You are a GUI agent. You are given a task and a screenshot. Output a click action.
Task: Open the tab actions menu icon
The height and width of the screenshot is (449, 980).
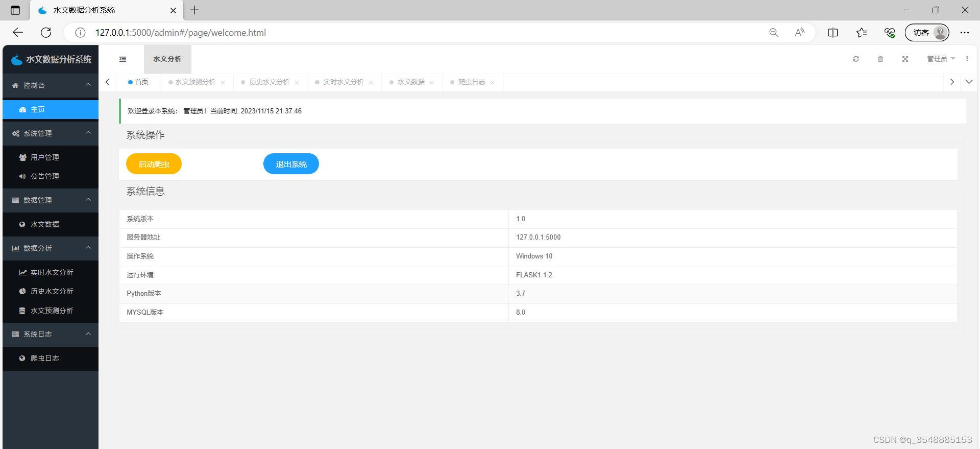[15, 10]
